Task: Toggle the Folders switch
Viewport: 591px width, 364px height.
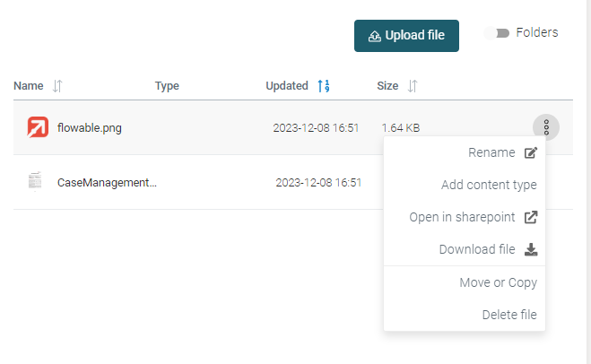Action: pos(497,33)
